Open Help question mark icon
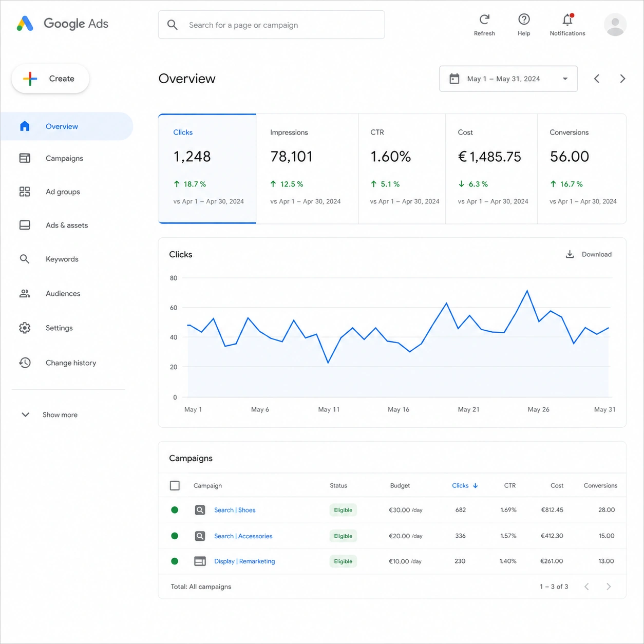The height and width of the screenshot is (644, 644). tap(524, 20)
